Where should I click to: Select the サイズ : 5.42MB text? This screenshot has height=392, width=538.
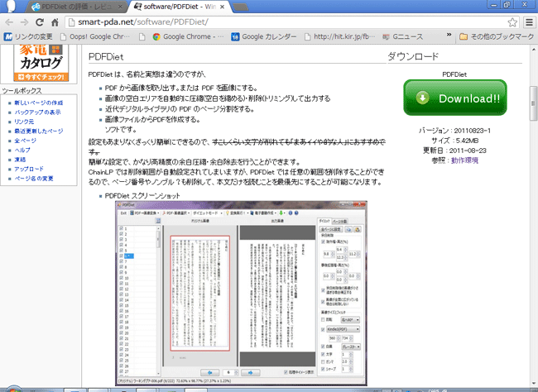pyautogui.click(x=454, y=141)
